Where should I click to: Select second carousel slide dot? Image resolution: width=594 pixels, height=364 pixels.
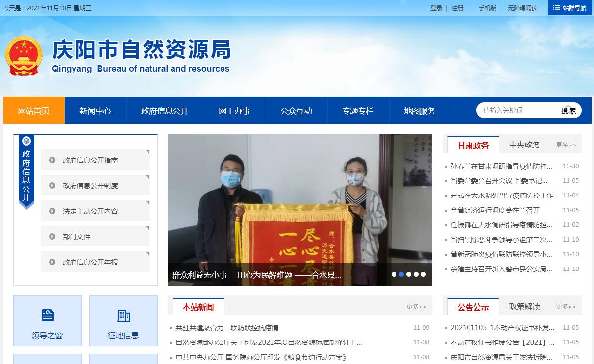tap(401, 274)
